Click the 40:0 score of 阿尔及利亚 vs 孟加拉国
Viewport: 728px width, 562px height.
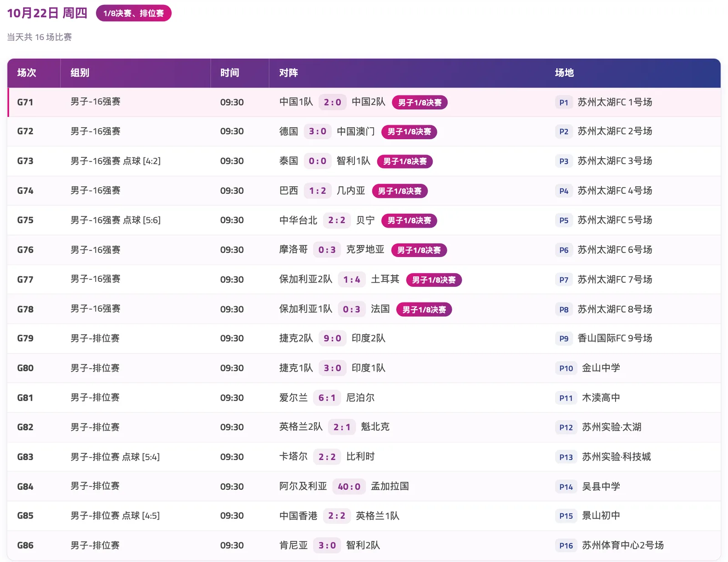click(x=349, y=487)
